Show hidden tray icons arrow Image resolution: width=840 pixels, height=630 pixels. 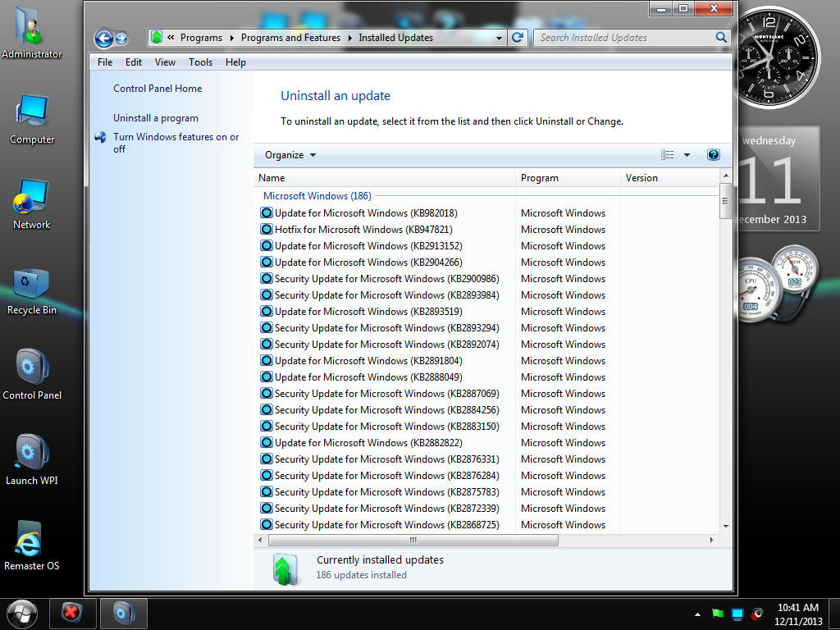pos(697,614)
